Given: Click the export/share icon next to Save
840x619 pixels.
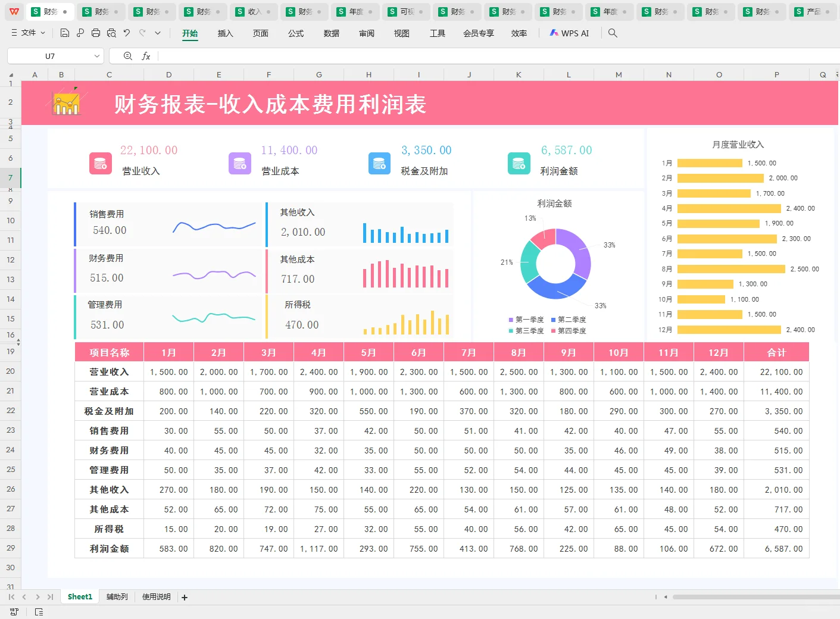Looking at the screenshot, I should click(80, 33).
